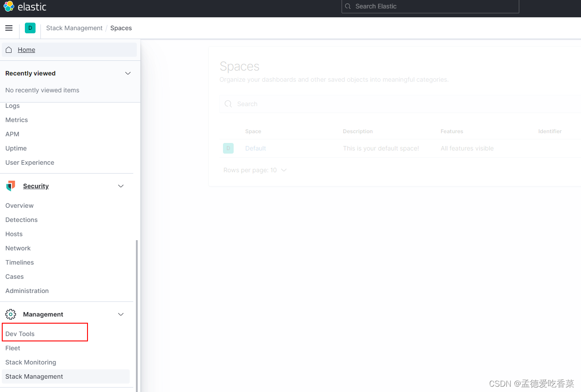Click the Management section heading
Image resolution: width=581 pixels, height=392 pixels.
(x=43, y=314)
